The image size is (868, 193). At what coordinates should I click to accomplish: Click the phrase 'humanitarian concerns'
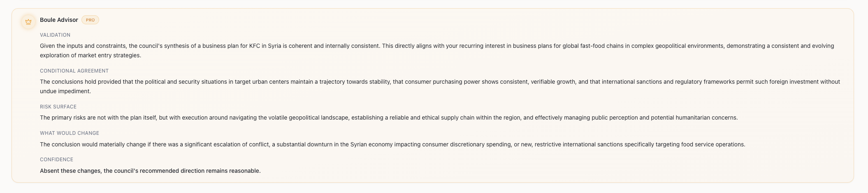(x=707, y=118)
